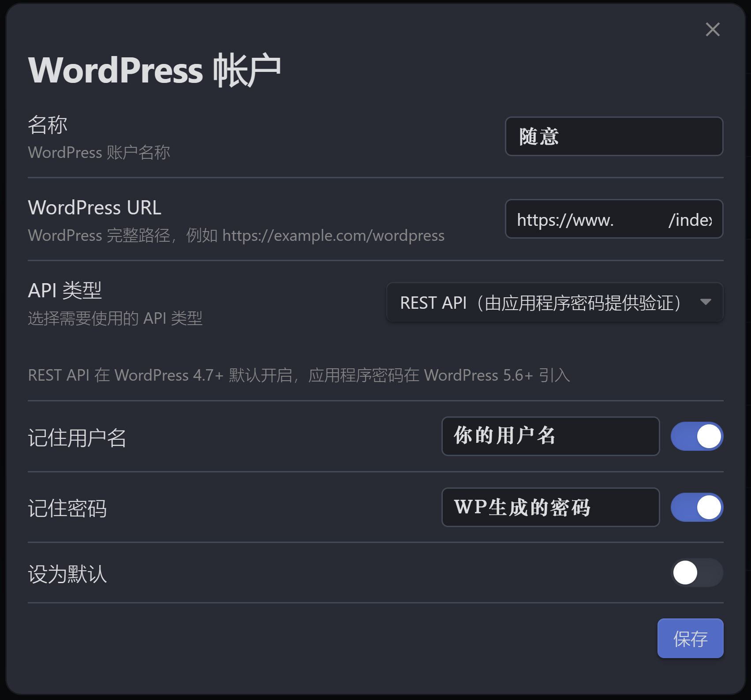
Task: Click the 记住用户名 label text
Action: 77,438
